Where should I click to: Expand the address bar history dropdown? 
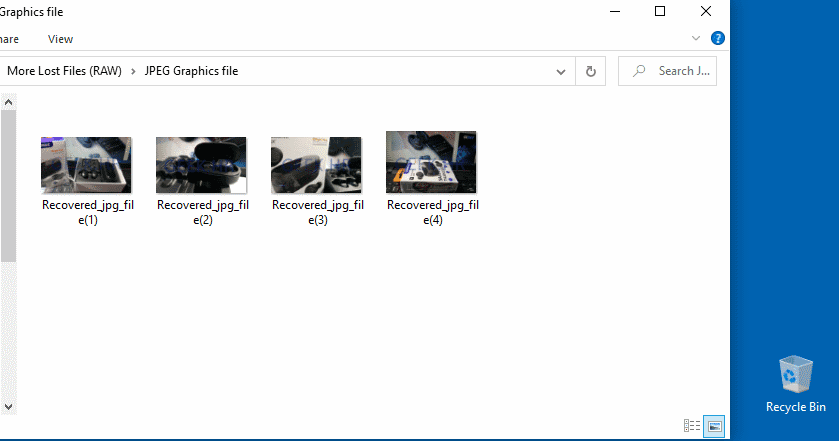click(x=562, y=71)
